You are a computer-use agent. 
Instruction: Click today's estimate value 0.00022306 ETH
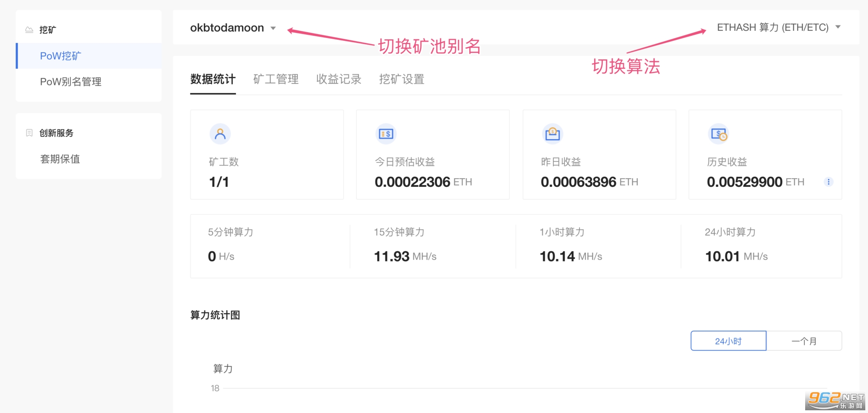pyautogui.click(x=423, y=182)
